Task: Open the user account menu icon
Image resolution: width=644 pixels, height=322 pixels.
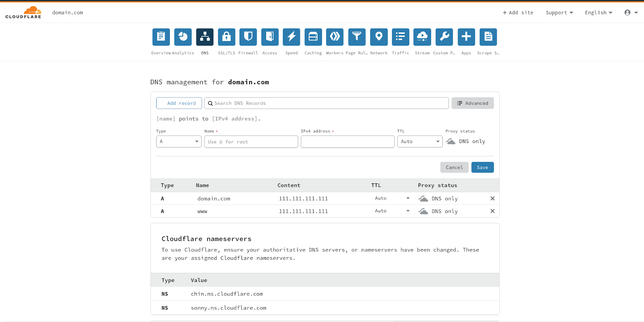Action: (631, 12)
